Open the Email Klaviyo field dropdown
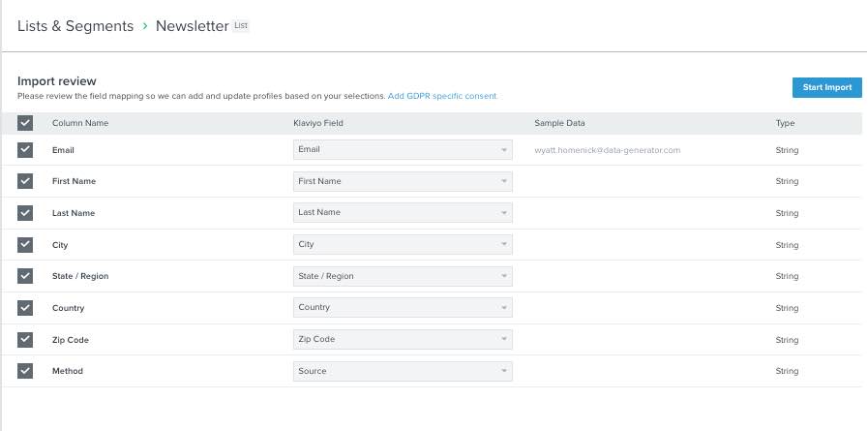 403,150
